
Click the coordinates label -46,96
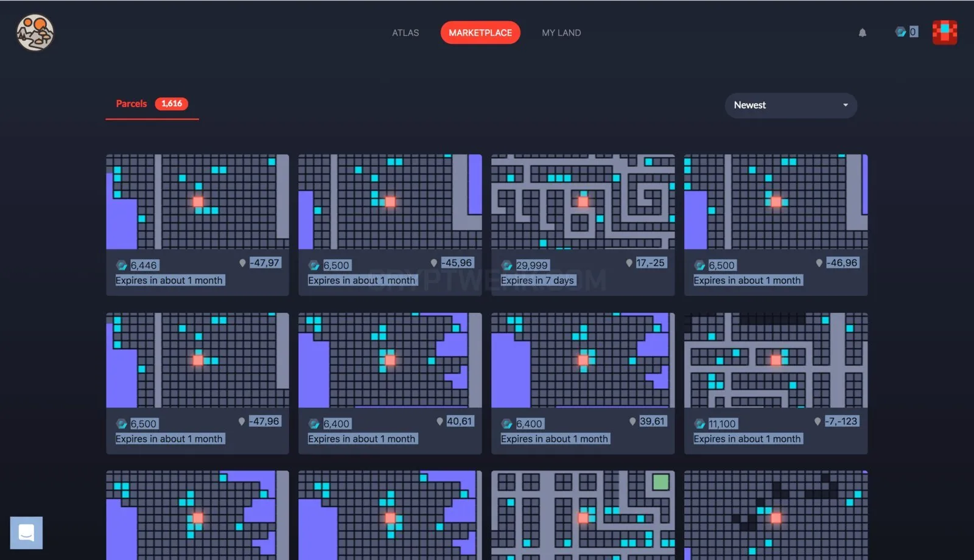click(843, 263)
